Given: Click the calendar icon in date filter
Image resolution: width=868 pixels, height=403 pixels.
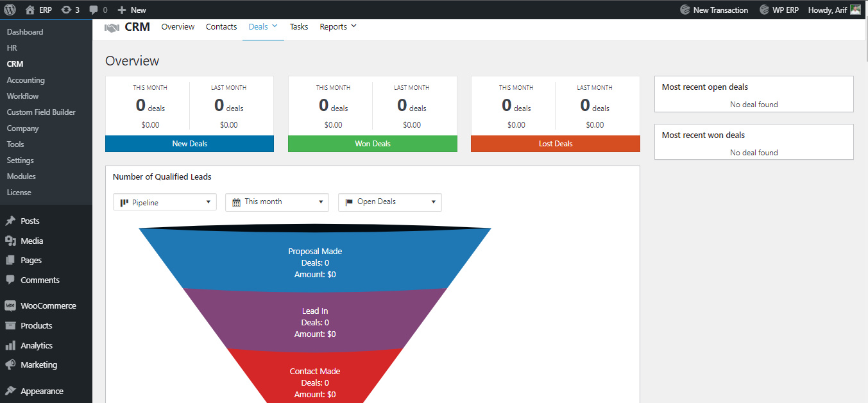Looking at the screenshot, I should tap(236, 202).
